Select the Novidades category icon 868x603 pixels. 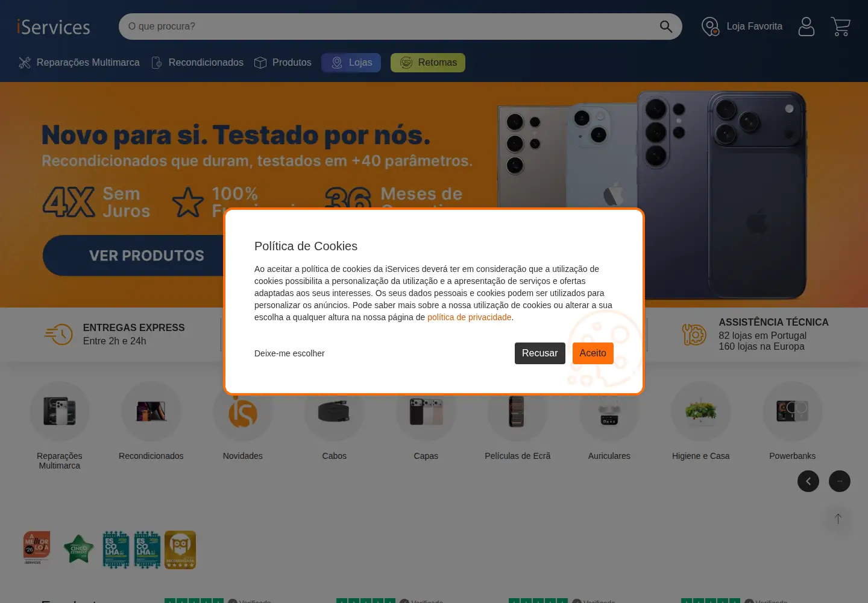click(243, 411)
